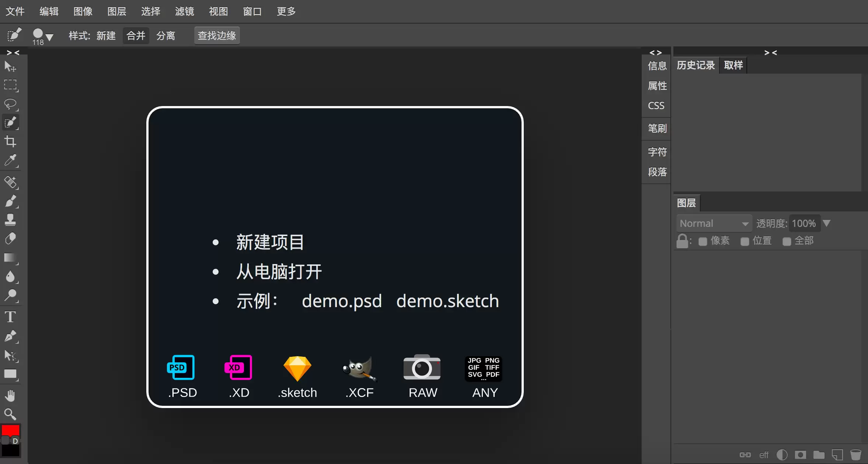Select the Lasso tool
Image resolution: width=868 pixels, height=464 pixels.
(x=10, y=104)
